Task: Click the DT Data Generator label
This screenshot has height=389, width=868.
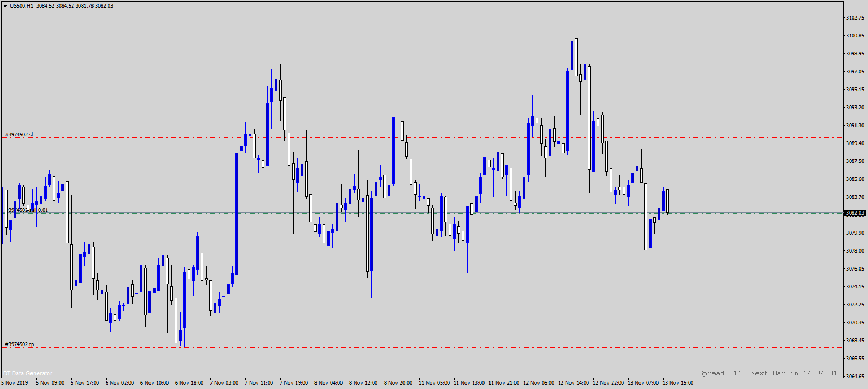Action: click(x=28, y=373)
